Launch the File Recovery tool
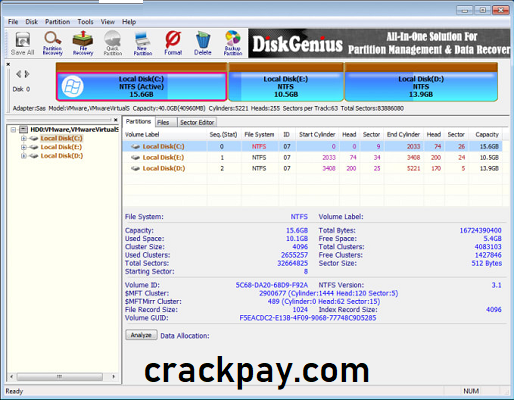 pos(83,43)
